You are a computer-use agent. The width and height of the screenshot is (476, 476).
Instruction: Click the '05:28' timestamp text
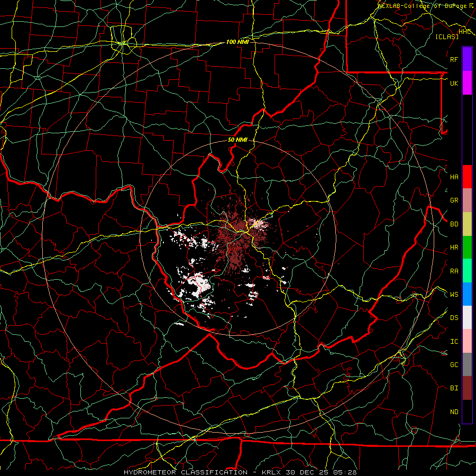(345, 472)
